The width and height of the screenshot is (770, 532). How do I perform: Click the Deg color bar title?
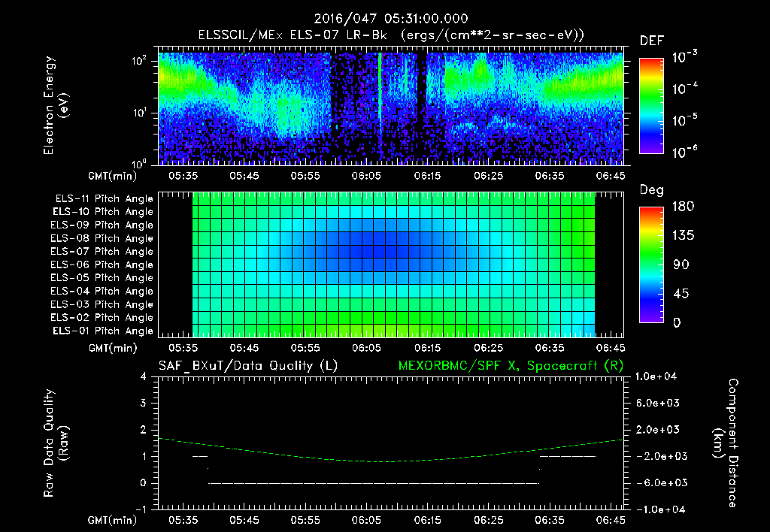point(652,190)
